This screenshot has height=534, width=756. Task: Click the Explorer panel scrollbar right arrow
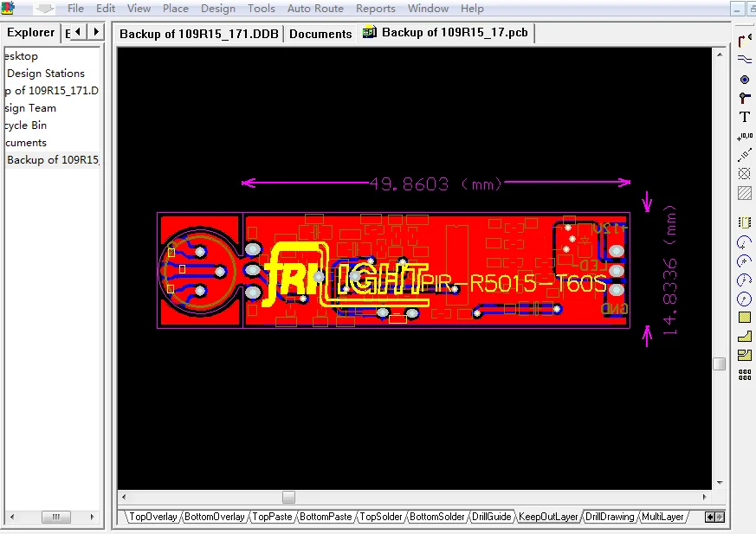click(x=92, y=517)
